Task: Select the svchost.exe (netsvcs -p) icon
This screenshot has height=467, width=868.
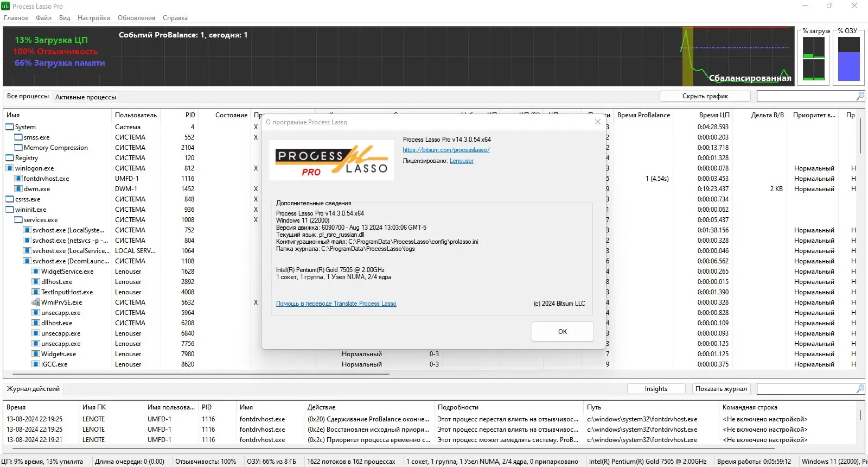Action: point(27,241)
